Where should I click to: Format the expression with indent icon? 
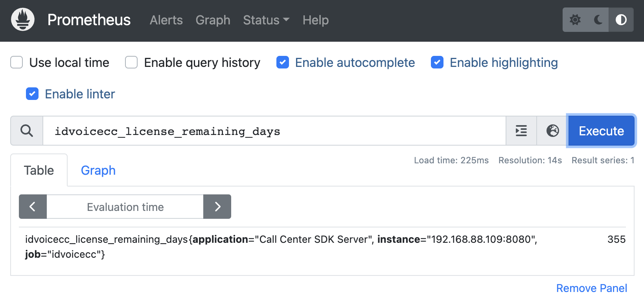point(521,131)
